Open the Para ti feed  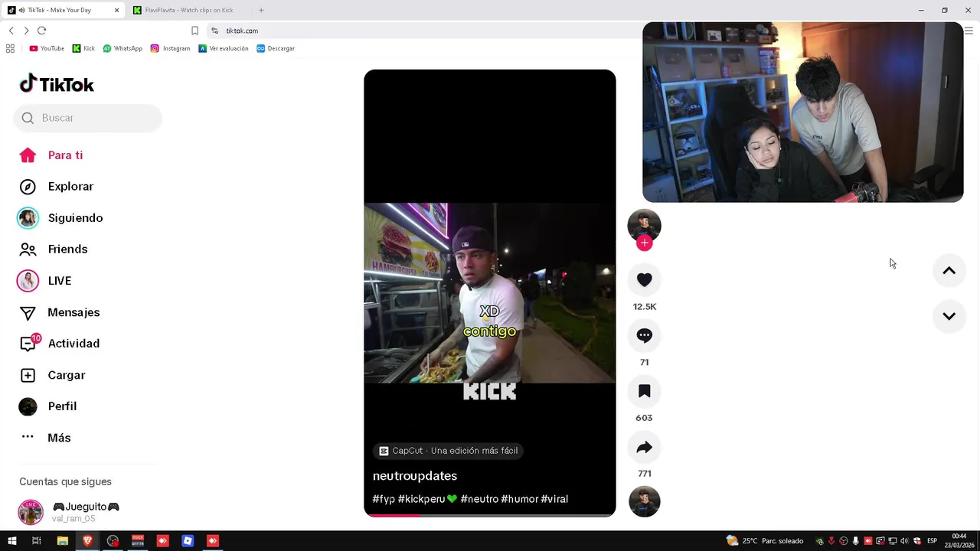point(51,155)
